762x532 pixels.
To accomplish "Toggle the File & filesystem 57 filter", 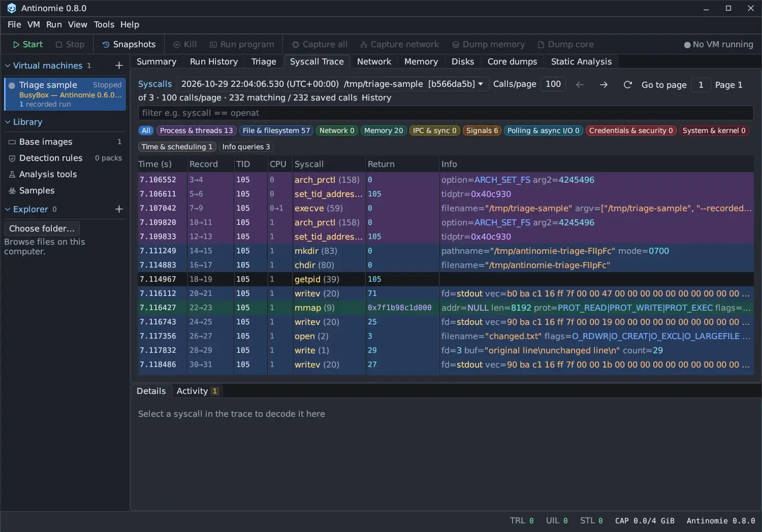I will pos(276,130).
